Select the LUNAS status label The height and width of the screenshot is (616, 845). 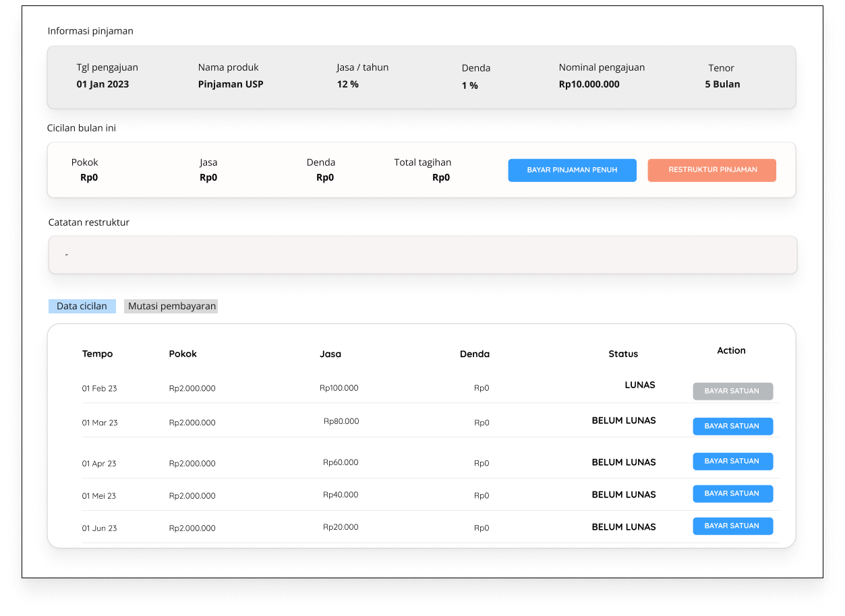coord(639,385)
